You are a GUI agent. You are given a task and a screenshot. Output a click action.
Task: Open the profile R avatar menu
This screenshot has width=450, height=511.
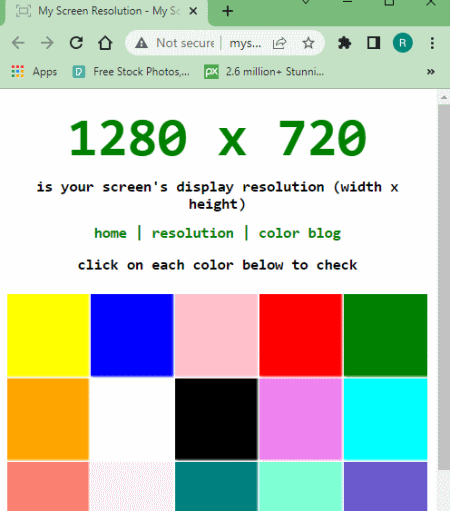(x=403, y=43)
